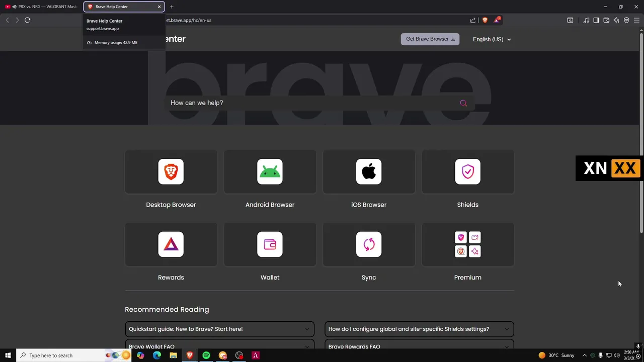Click the magnifier search icon in help search
The height and width of the screenshot is (362, 644).
[463, 103]
